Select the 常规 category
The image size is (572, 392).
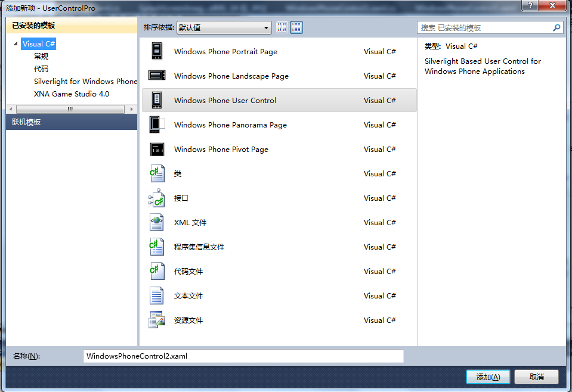(41, 56)
